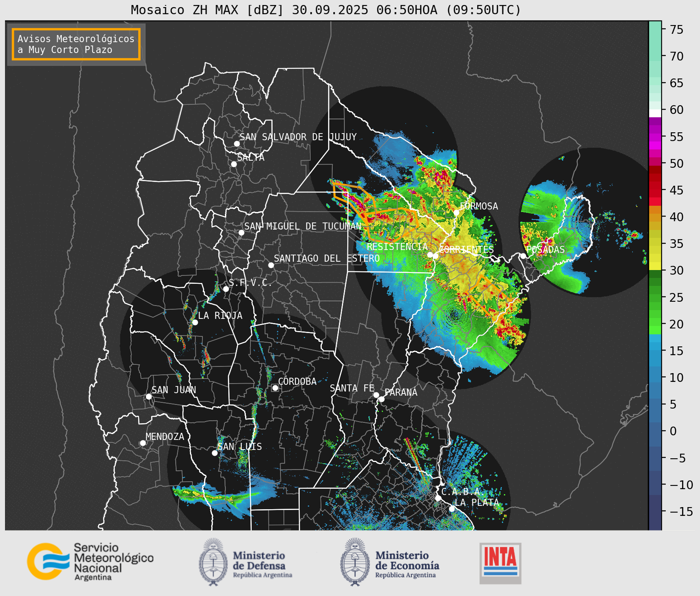Click the SANTIAGO DEL ESTERO label
This screenshot has width=700, height=596.
pos(327,258)
